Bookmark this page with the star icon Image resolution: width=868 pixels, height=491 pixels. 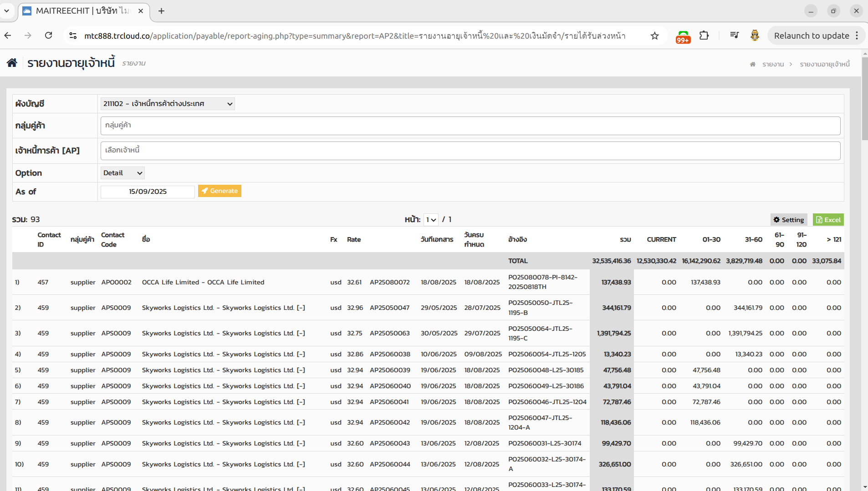click(654, 35)
